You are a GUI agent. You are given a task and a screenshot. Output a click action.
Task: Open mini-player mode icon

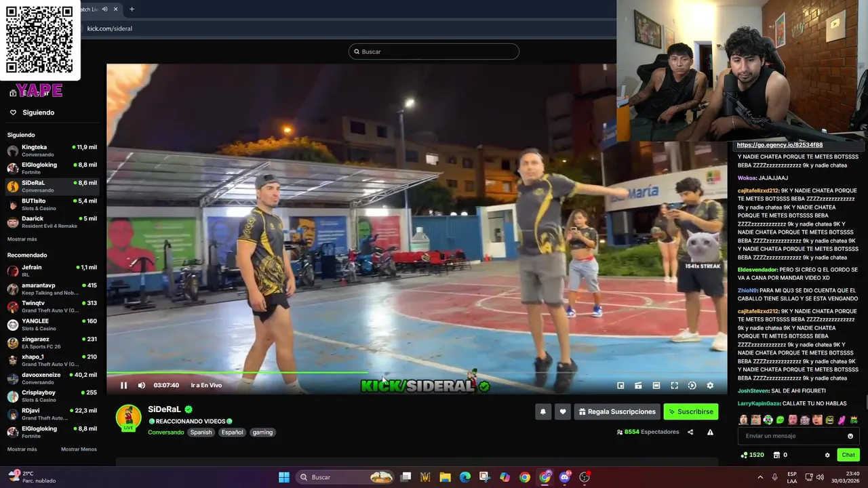[620, 385]
